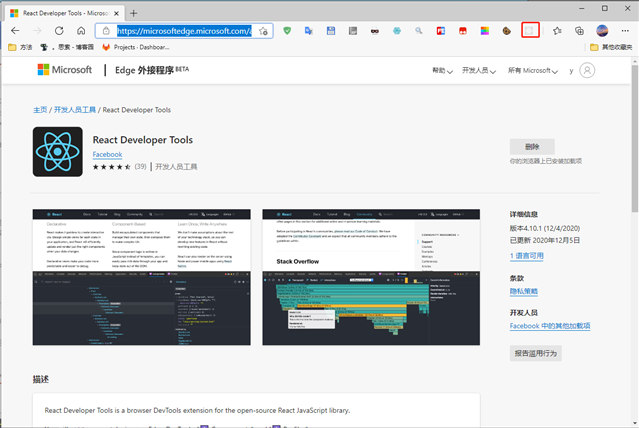Open a new tab with the plus button
The width and height of the screenshot is (639, 428).
coord(133,13)
